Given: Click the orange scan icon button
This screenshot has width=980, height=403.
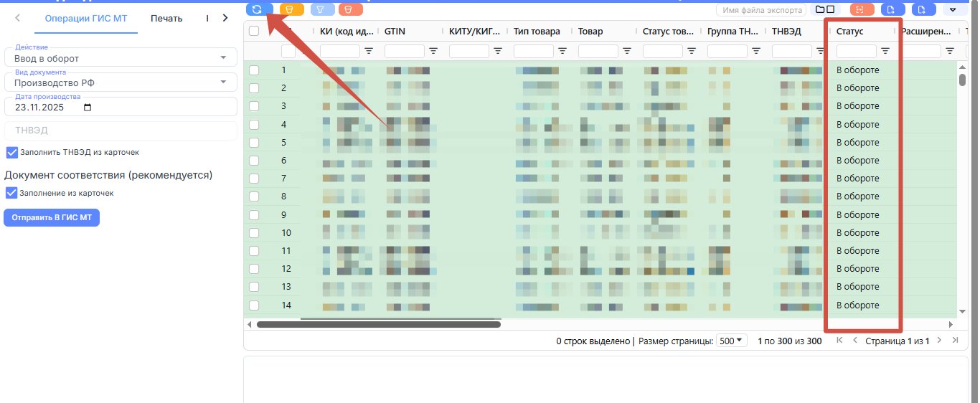Looking at the screenshot, I should tap(862, 9).
